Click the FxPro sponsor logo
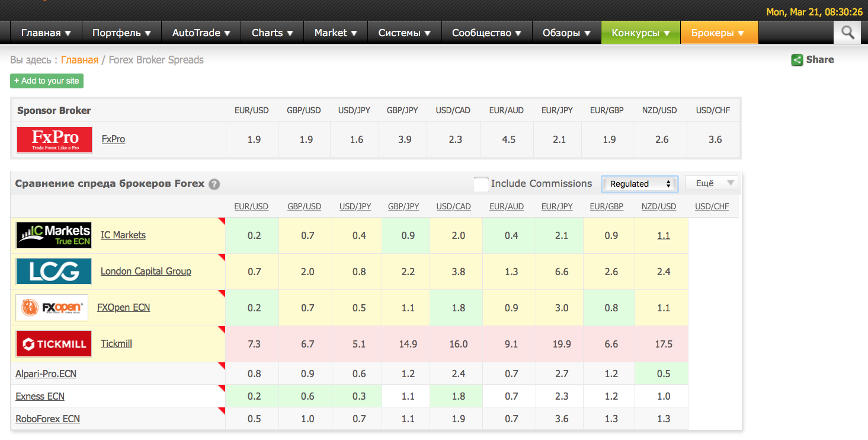868x440 pixels. (x=55, y=139)
